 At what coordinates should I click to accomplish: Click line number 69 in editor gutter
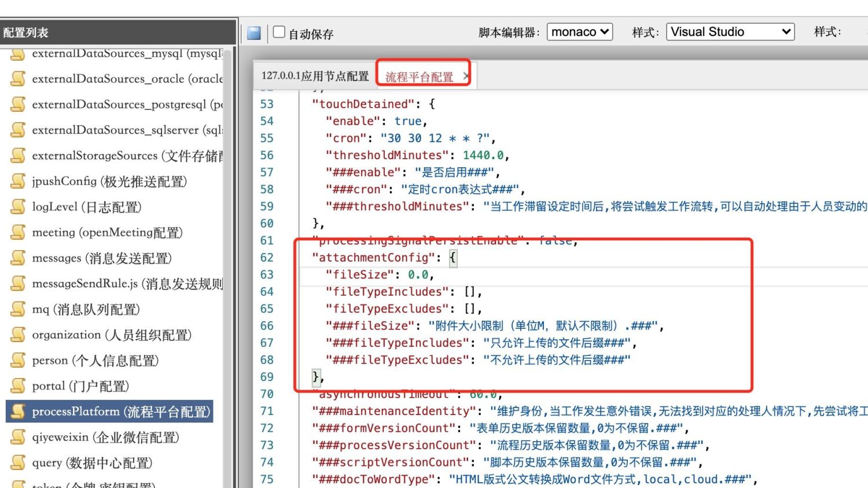click(x=267, y=377)
